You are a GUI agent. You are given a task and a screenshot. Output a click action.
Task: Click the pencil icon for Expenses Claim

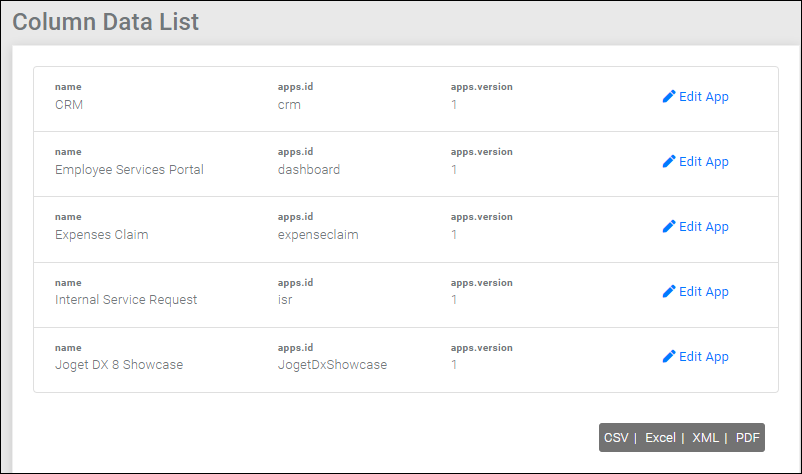[x=669, y=227]
